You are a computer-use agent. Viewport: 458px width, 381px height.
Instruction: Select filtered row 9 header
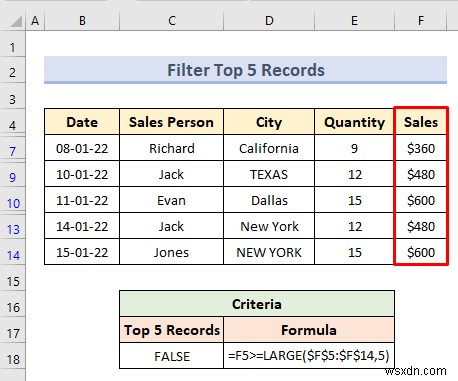(x=13, y=174)
